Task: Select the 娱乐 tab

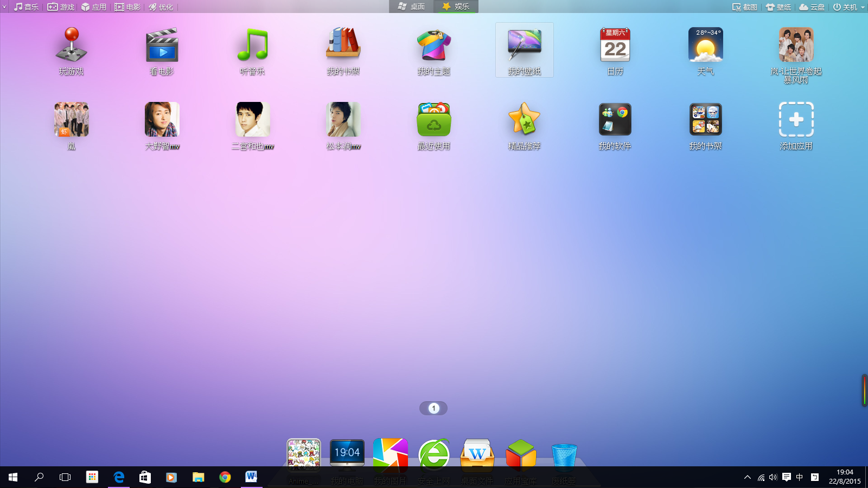Action: coord(456,7)
